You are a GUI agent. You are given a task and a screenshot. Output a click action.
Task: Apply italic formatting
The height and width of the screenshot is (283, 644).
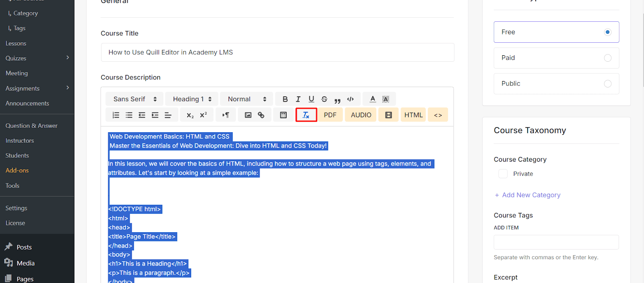(x=298, y=99)
